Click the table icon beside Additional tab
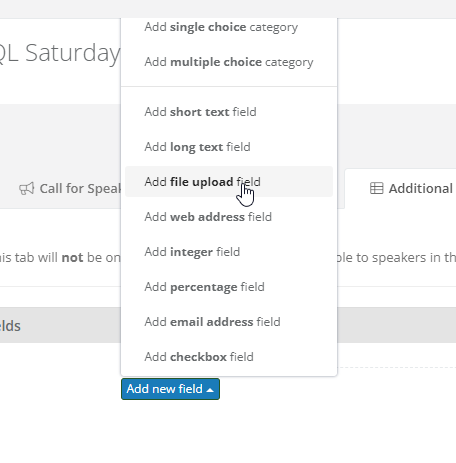456x463 pixels. (377, 188)
